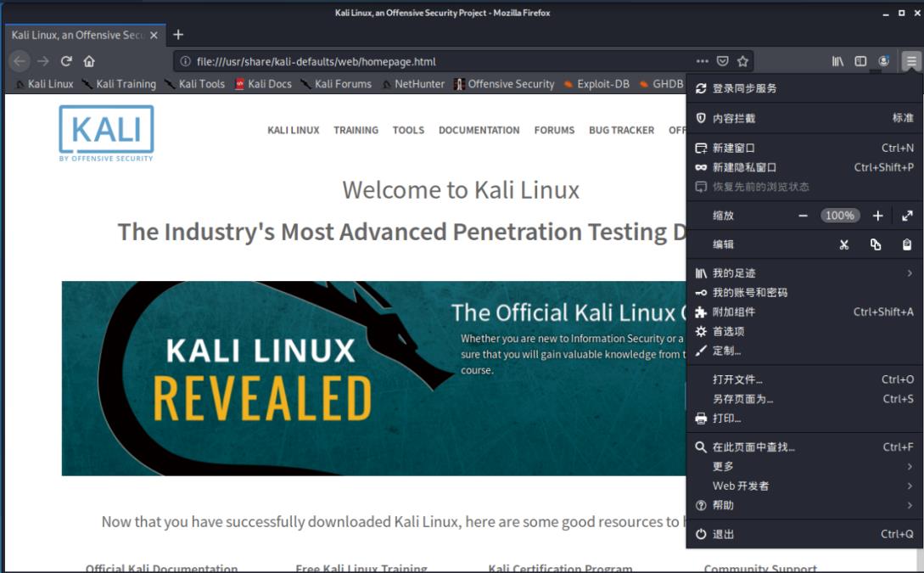This screenshot has width=924, height=573.
Task: Close the hamburger menu button
Action: [910, 61]
